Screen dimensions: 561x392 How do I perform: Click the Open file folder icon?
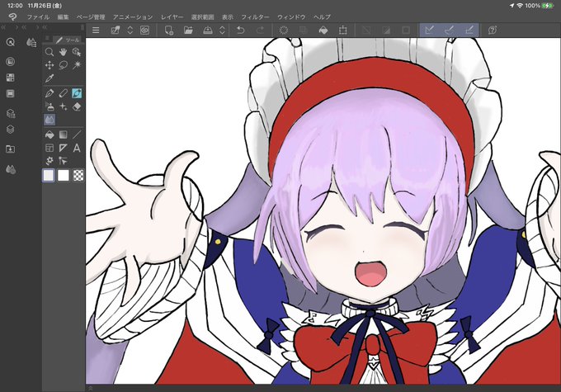(188, 30)
